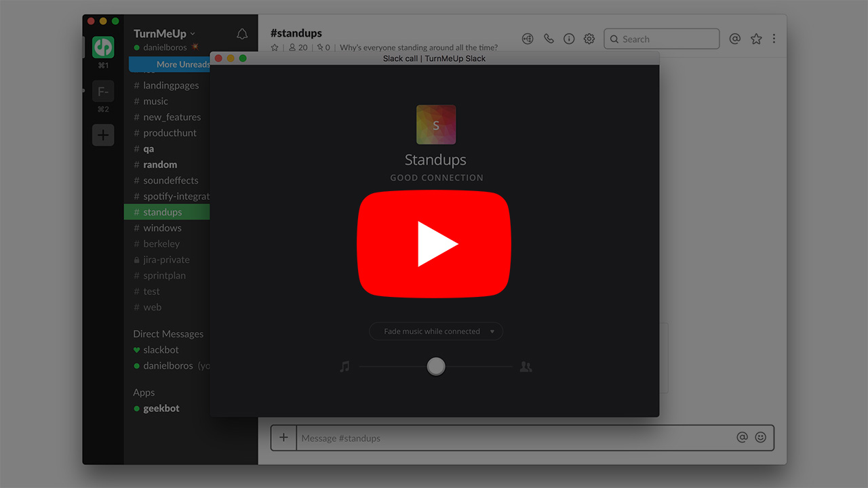Show mentions via header @ icon
Image resolution: width=868 pixels, height=488 pixels.
734,39
